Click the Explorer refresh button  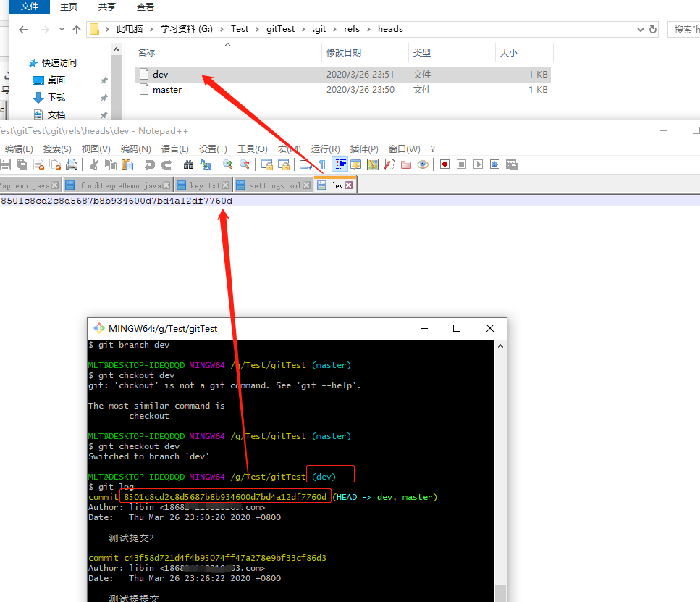(653, 30)
